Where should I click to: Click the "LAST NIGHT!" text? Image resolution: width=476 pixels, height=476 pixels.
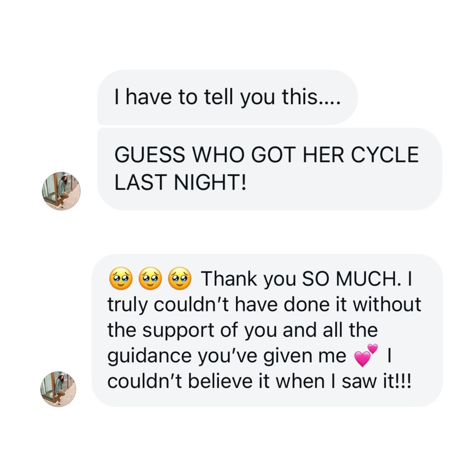(x=180, y=182)
